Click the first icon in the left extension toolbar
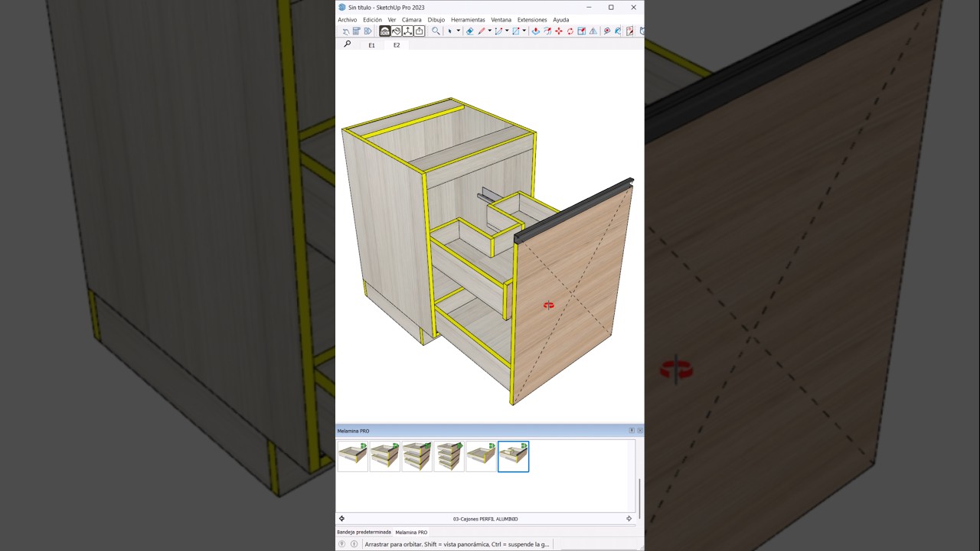The width and height of the screenshot is (980, 551). pos(346,31)
